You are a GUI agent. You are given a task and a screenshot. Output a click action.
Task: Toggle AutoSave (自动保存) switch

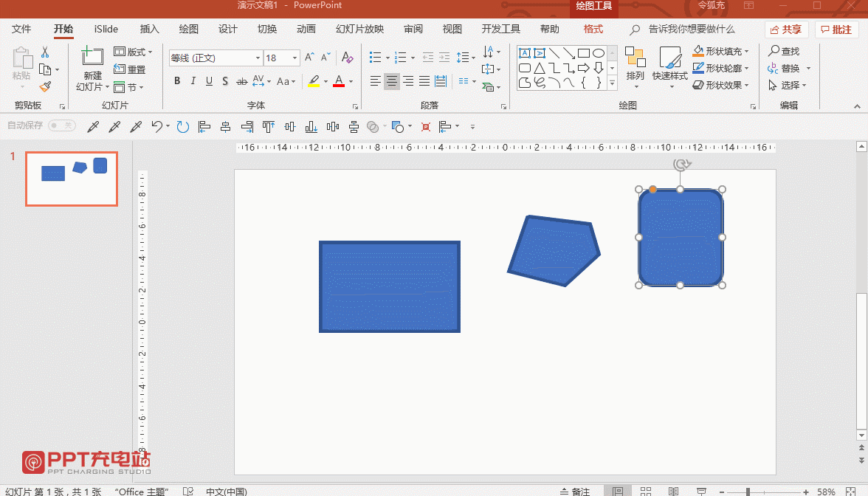[x=61, y=125]
